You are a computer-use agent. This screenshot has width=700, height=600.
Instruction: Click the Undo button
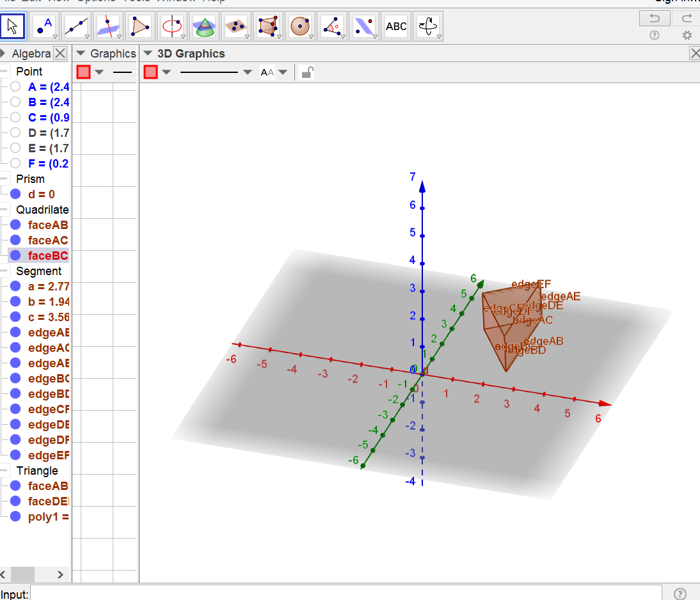coord(654,19)
